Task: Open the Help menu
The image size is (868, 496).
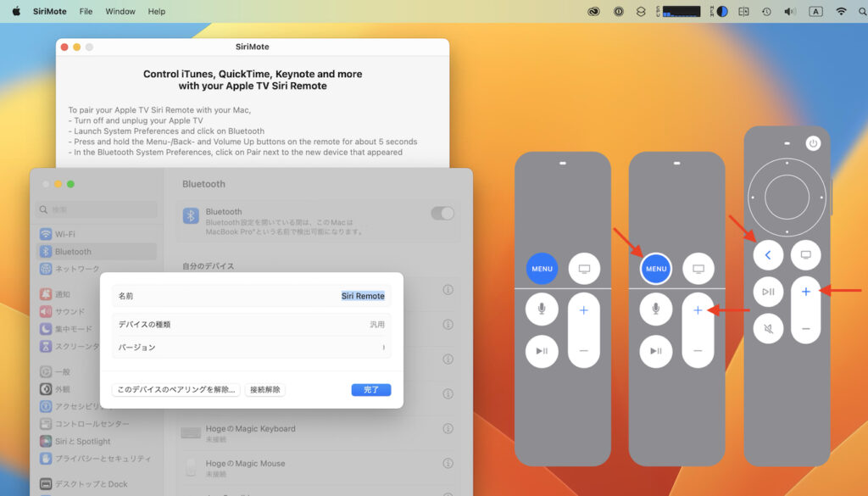Action: point(157,12)
